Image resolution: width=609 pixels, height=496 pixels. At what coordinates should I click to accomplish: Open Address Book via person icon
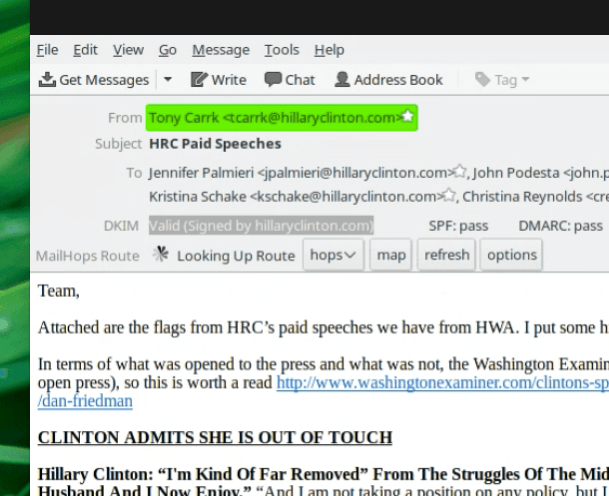click(x=342, y=79)
